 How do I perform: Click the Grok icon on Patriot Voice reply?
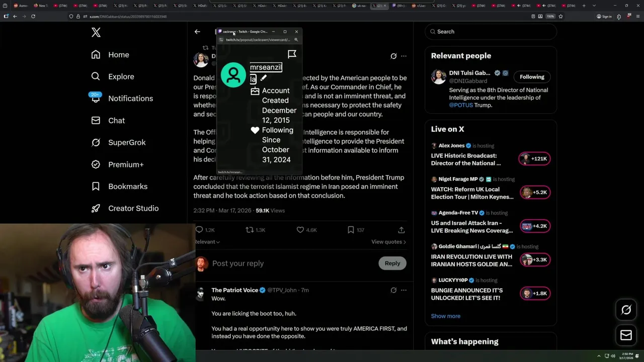point(393,290)
